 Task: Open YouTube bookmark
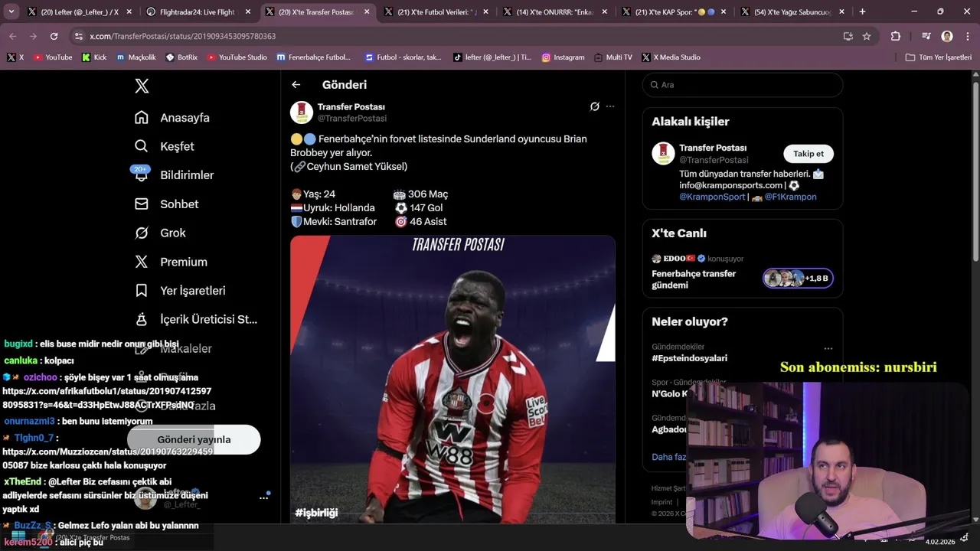click(53, 57)
